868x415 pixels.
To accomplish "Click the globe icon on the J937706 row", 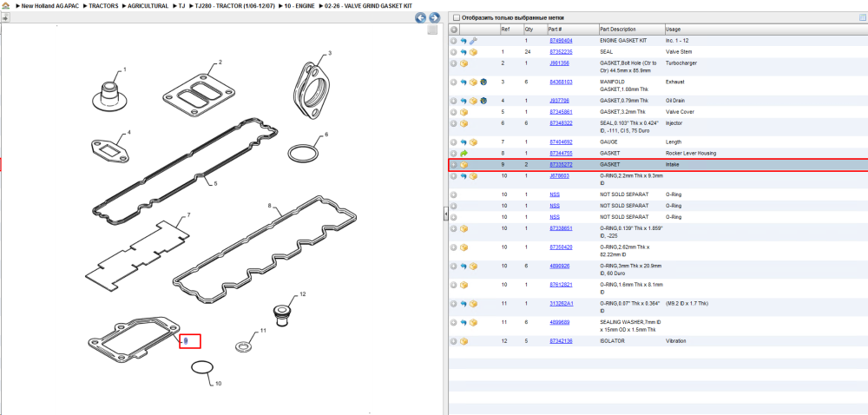I will point(483,102).
